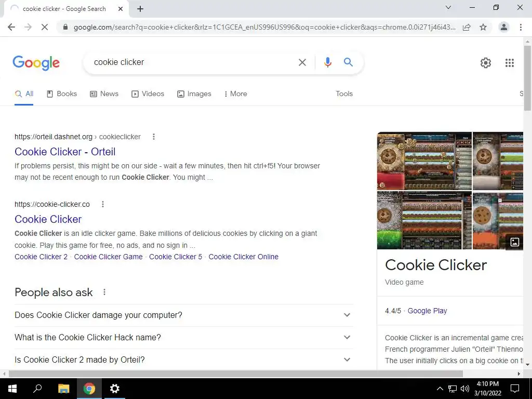Open the Cookie Clicker - Orteil link
This screenshot has width=532, height=399.
[65, 152]
